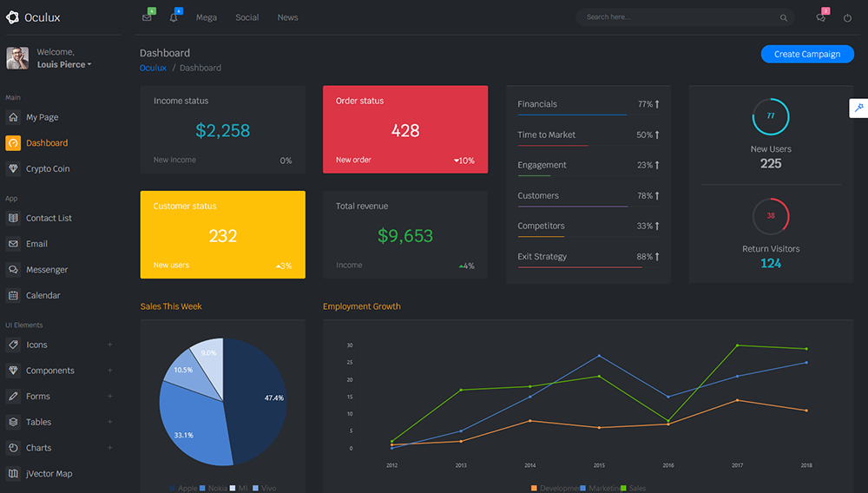
Task: Follow the Oculux breadcrumb link
Action: [x=153, y=68]
